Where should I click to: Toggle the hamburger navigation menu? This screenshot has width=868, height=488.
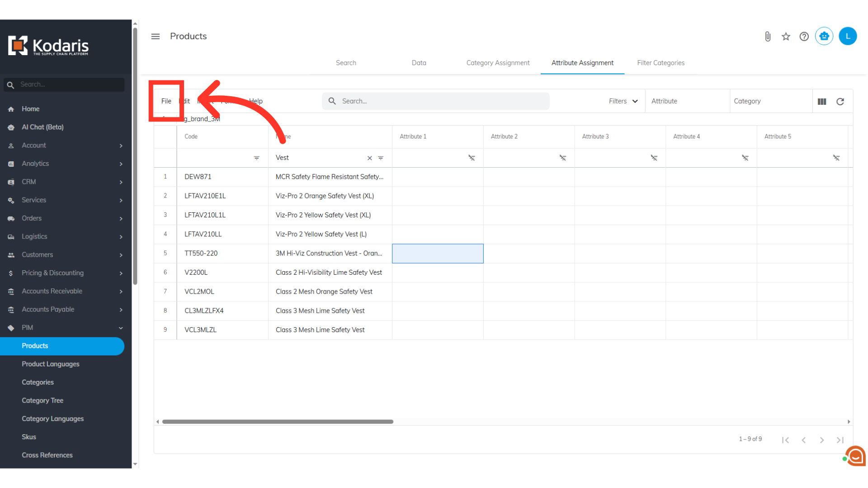click(x=155, y=37)
